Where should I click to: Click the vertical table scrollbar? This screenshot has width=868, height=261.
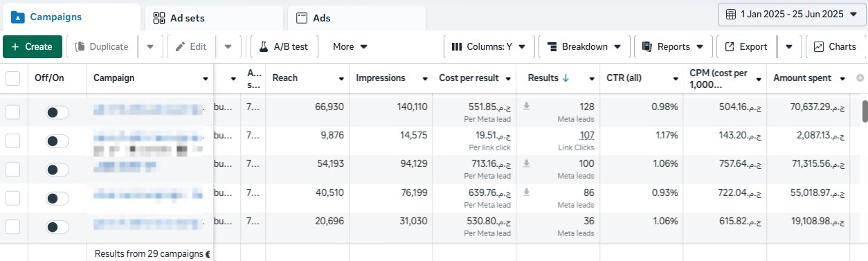coord(864,111)
